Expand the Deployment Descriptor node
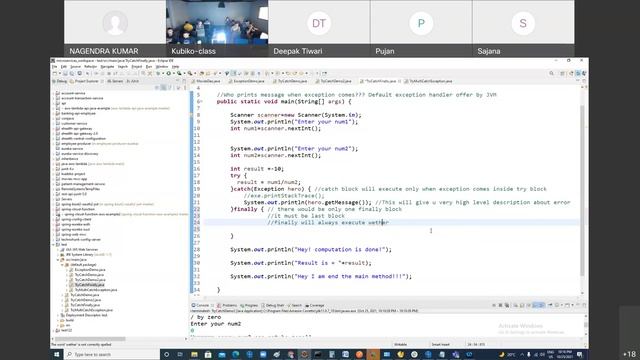The height and width of the screenshot is (360, 640). [58, 315]
